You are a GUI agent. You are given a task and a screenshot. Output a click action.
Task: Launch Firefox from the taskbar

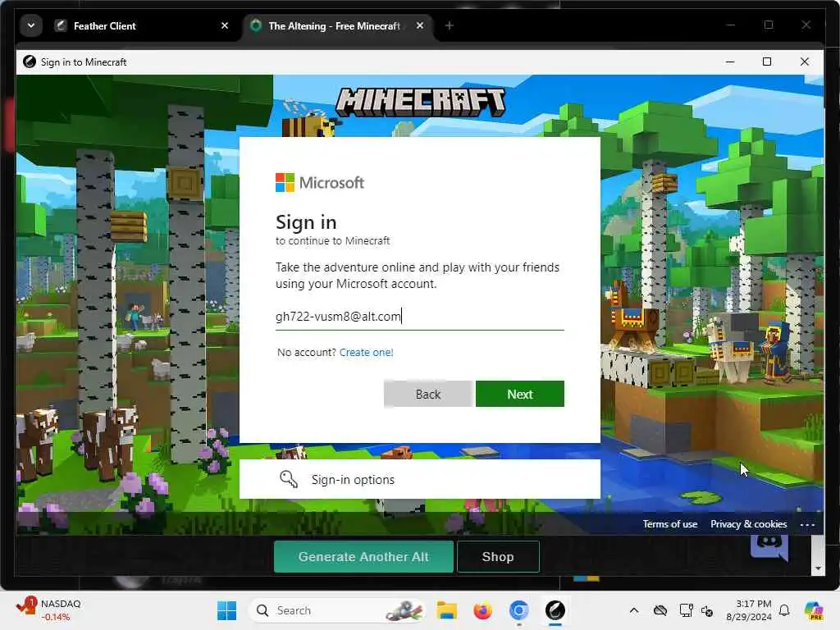click(482, 610)
